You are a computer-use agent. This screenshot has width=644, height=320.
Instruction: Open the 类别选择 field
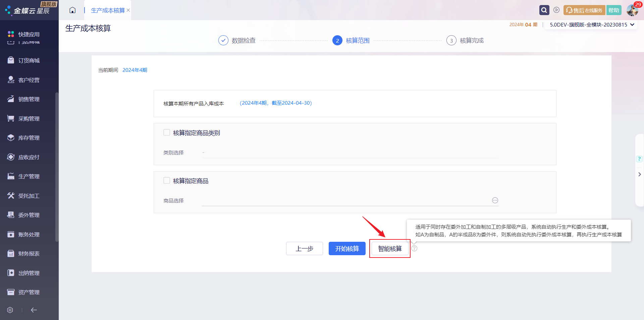pyautogui.click(x=350, y=153)
